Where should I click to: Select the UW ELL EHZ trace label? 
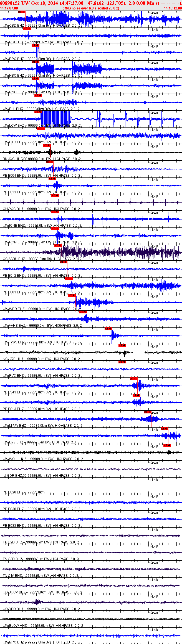point(41,109)
